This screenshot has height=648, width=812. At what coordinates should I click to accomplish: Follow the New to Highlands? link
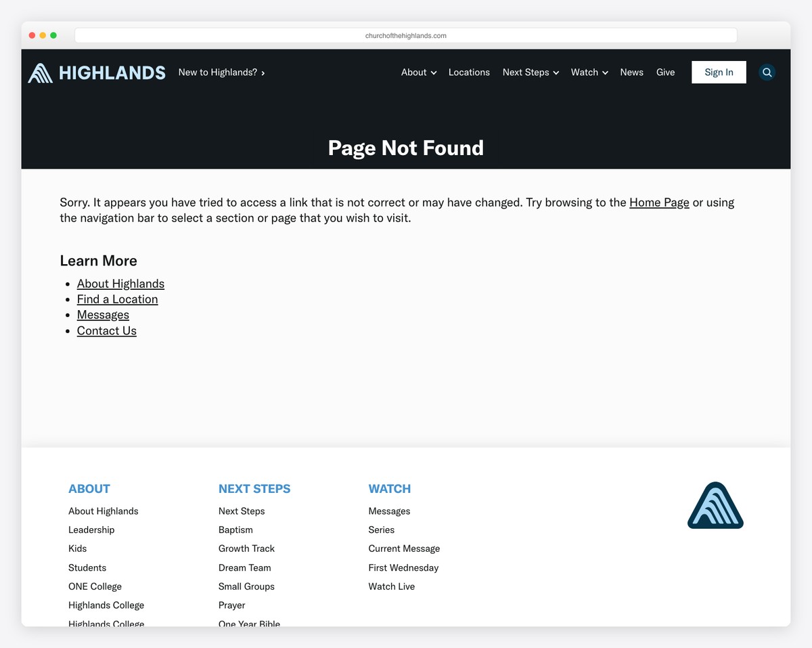(221, 72)
